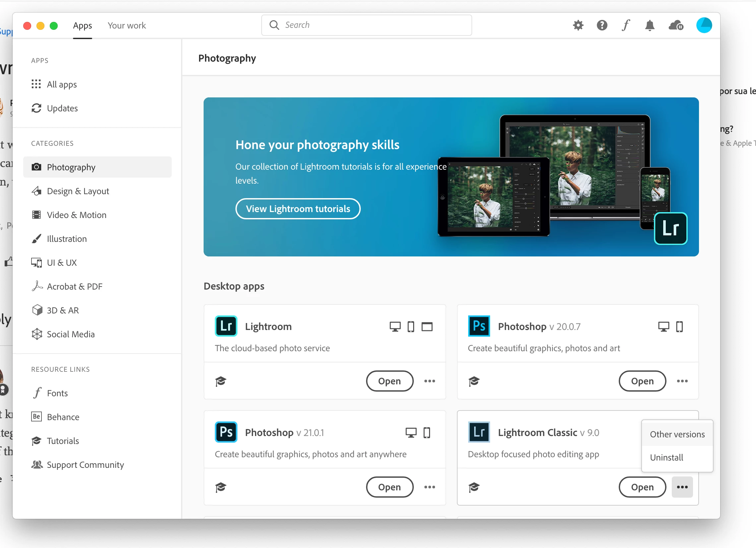Screen dimensions: 756x548
Task: Click the help question mark icon
Action: pyautogui.click(x=602, y=25)
